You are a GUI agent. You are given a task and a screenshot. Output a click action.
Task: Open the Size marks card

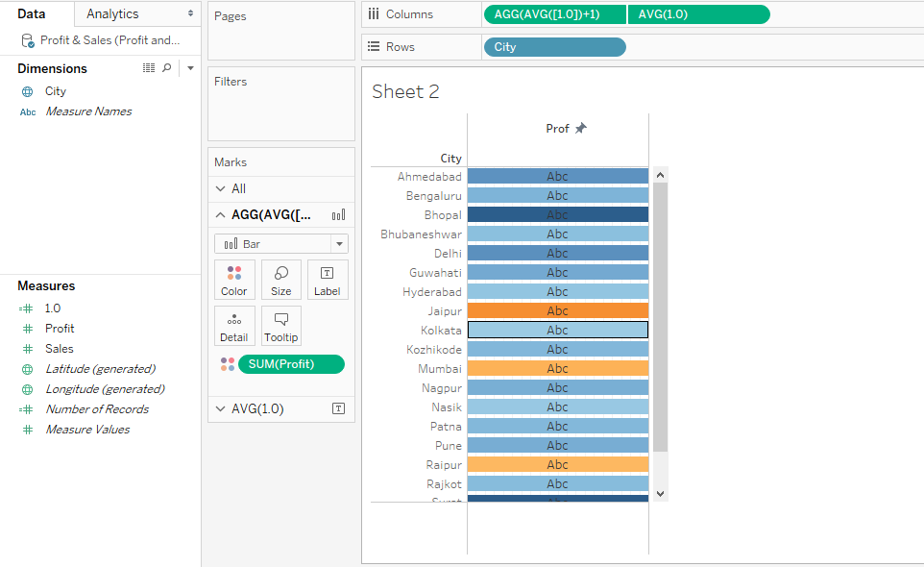281,280
